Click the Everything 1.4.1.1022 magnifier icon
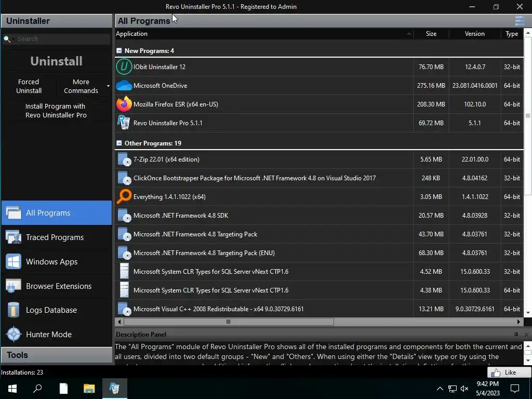 [124, 196]
